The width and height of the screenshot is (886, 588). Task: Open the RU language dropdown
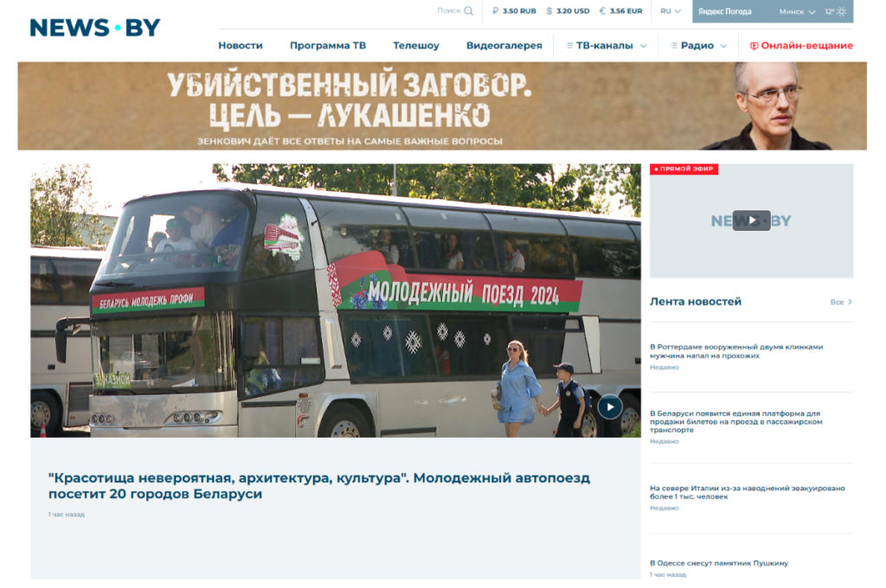point(670,11)
